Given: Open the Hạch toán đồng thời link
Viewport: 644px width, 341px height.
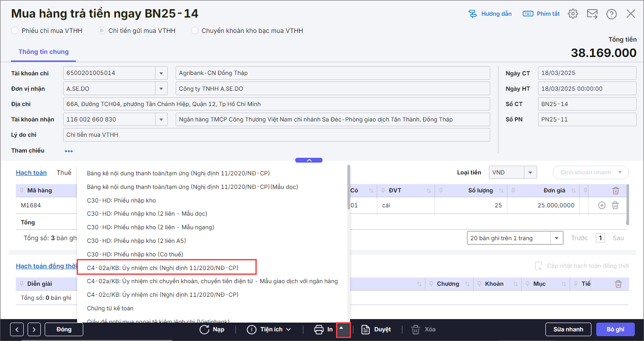Looking at the screenshot, I should (x=46, y=266).
